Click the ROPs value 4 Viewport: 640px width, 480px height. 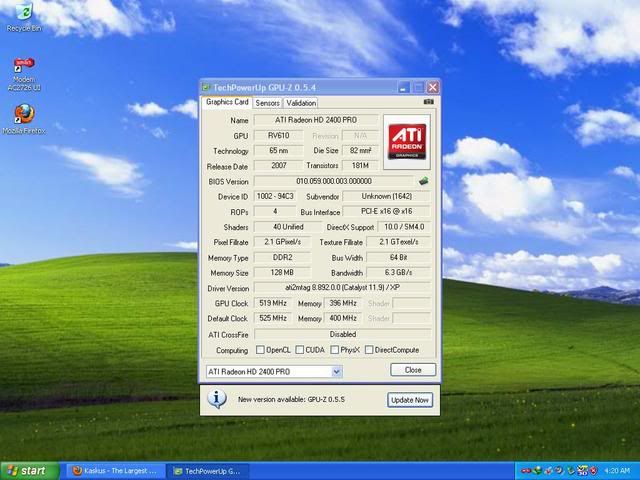(275, 211)
